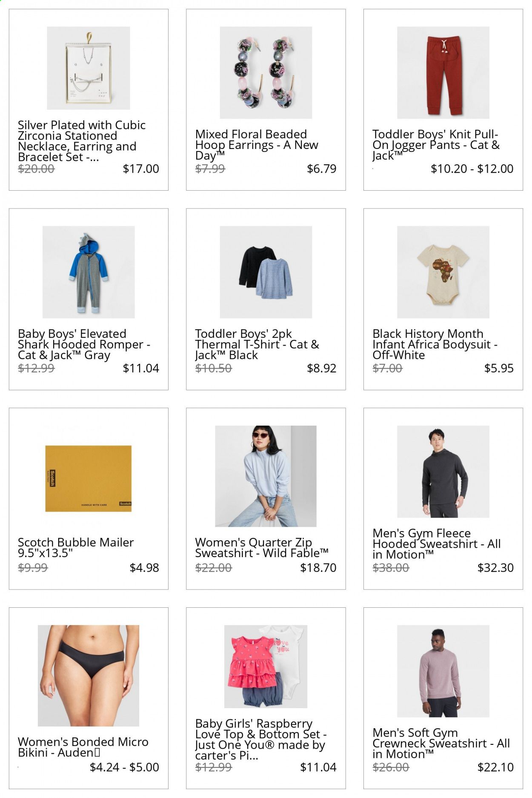Click the Scotch Bubble Mailer image
The image size is (532, 798).
click(x=89, y=478)
